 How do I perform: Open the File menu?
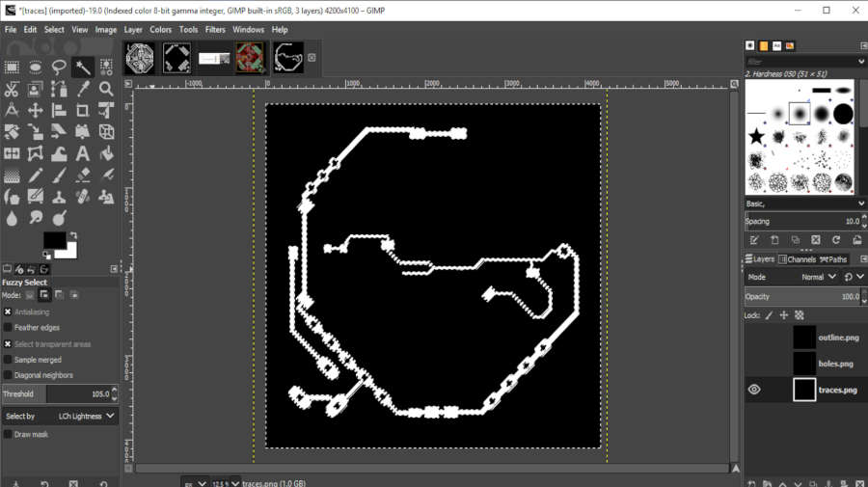(x=11, y=30)
